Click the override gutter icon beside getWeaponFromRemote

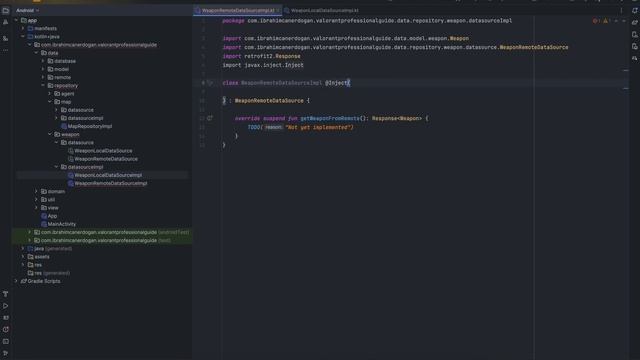point(210,118)
